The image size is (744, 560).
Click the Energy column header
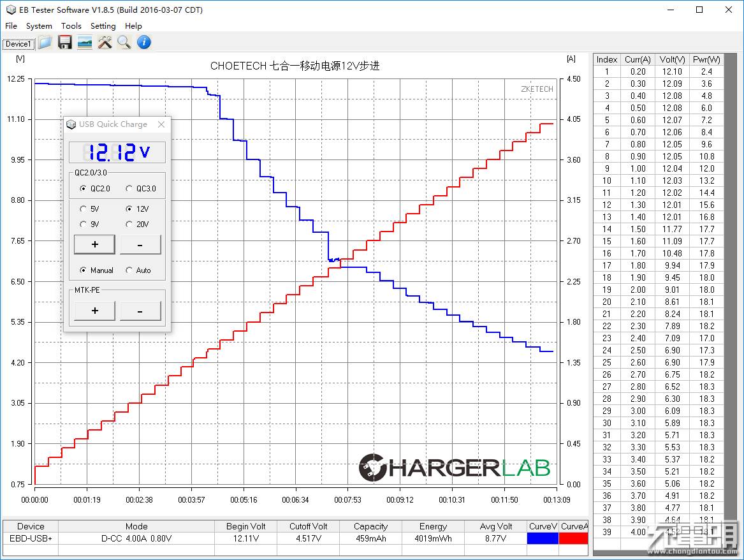click(x=434, y=526)
